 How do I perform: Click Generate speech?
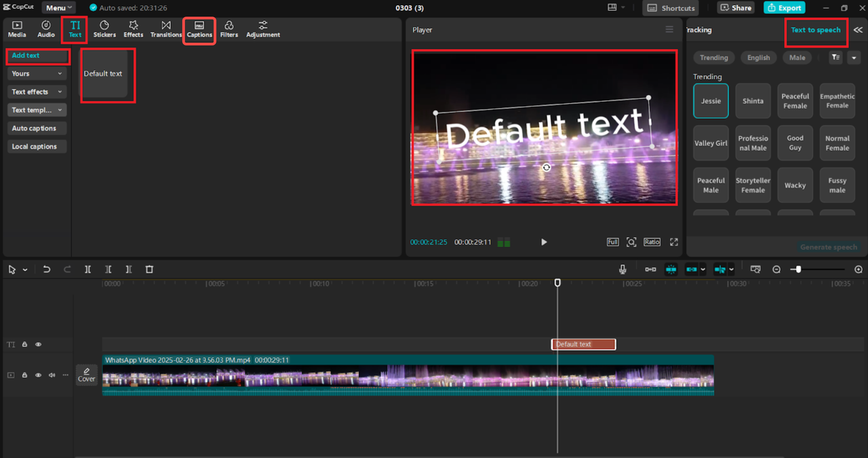(829, 247)
